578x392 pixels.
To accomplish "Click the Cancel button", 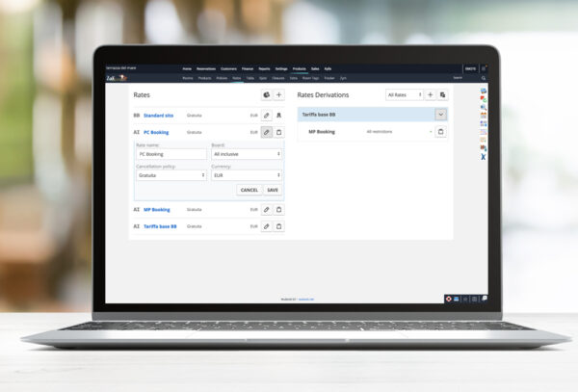I will [250, 191].
